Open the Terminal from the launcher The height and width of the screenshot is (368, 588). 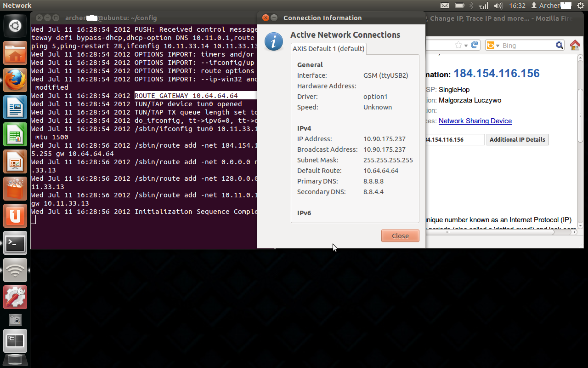[x=15, y=243]
